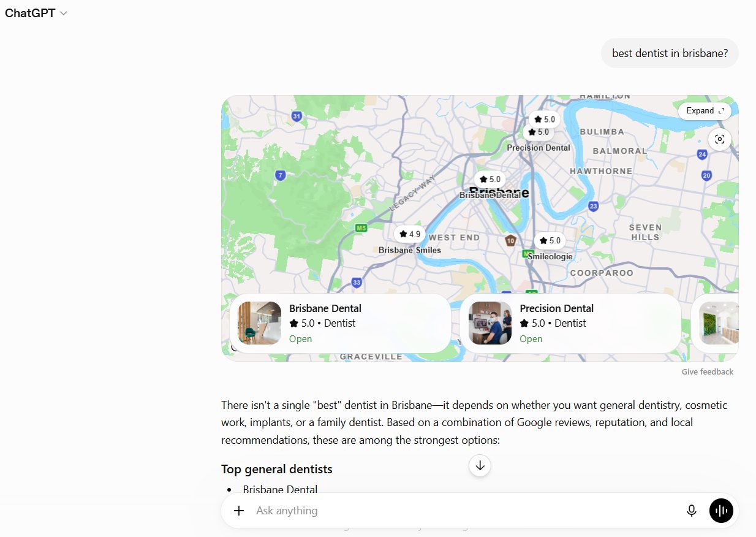The width and height of the screenshot is (756, 537).
Task: Click the 'Open' status on Precision Dental card
Action: 531,339
